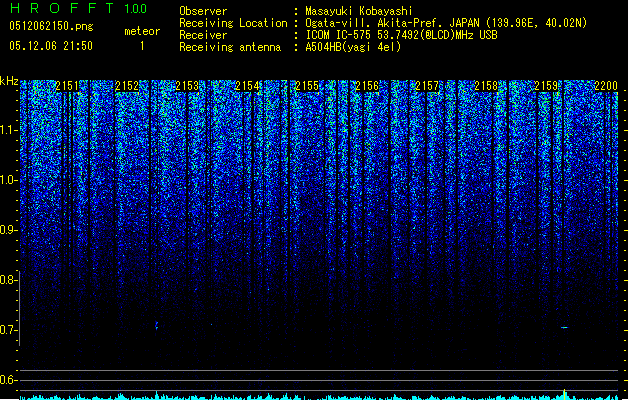This screenshot has height=400, width=629.
Task: Click antenna value A504HB(yagi 4el)
Action: pos(353,47)
